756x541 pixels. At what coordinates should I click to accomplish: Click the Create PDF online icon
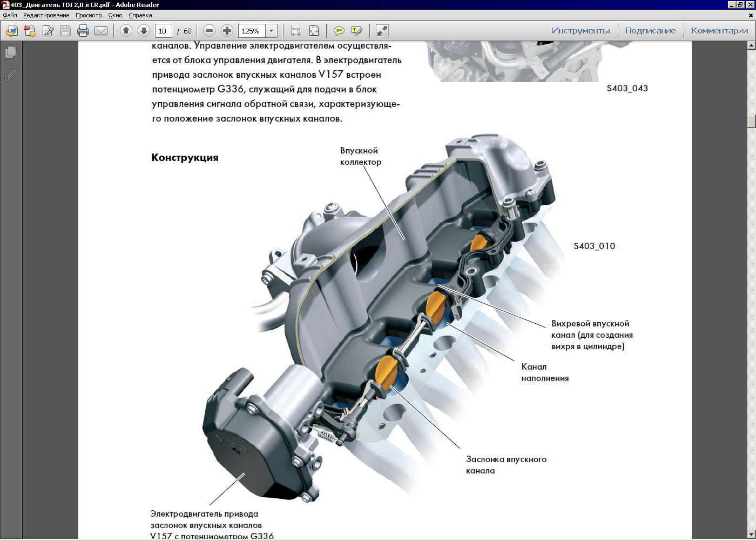(x=30, y=31)
